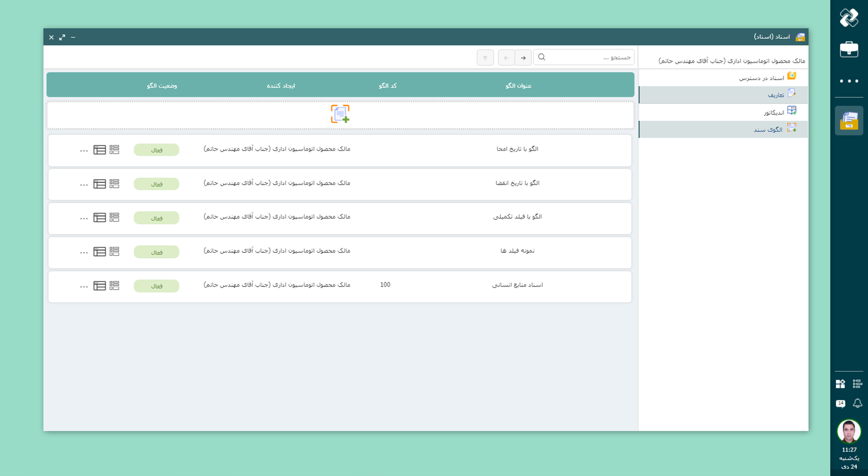Image resolution: width=868 pixels, height=476 pixels.
Task: Open the documents app icon in sidebar
Action: 849,121
